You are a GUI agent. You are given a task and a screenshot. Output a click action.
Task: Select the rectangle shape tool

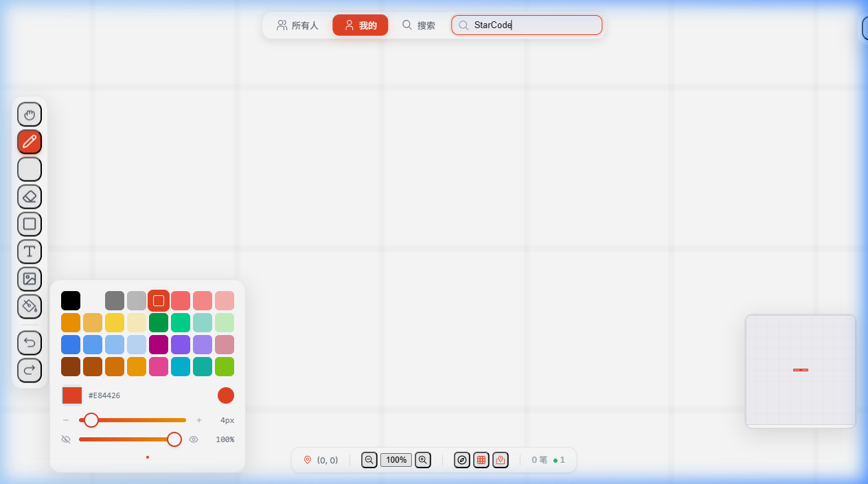click(x=30, y=224)
